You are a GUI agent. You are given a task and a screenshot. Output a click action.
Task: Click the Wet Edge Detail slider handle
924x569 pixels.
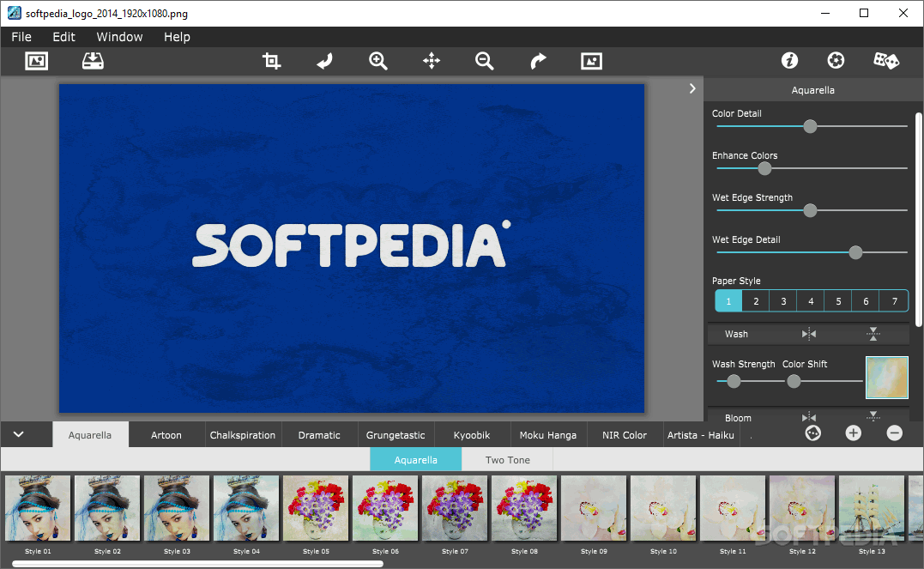pos(855,252)
